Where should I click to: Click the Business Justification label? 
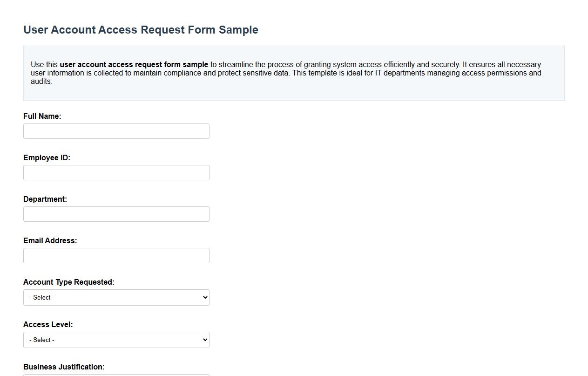63,367
